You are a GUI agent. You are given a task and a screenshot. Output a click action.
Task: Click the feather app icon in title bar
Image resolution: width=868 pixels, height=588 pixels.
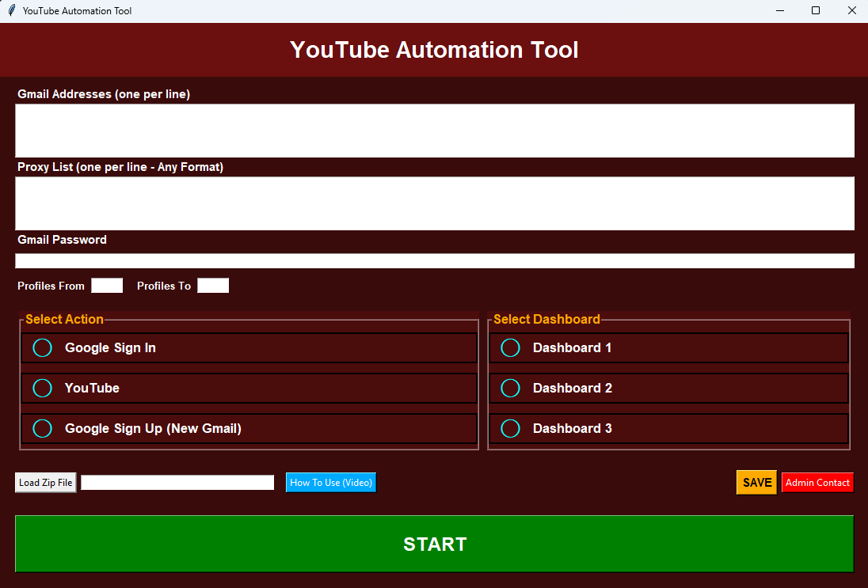click(11, 10)
